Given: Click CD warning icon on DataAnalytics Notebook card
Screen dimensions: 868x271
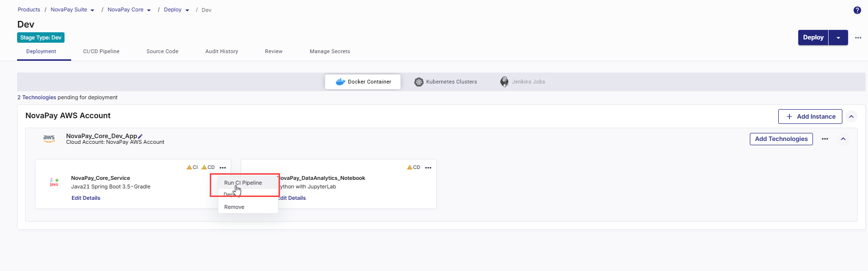Looking at the screenshot, I should click(410, 168).
